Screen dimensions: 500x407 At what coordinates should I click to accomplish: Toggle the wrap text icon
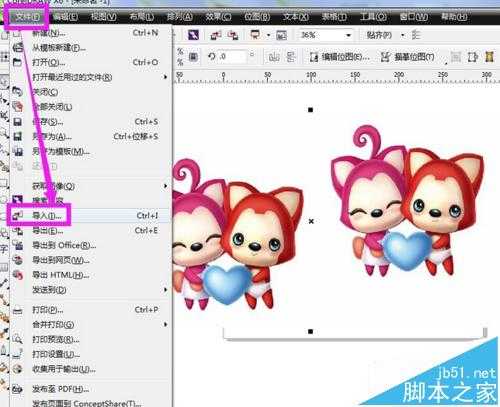[456, 57]
